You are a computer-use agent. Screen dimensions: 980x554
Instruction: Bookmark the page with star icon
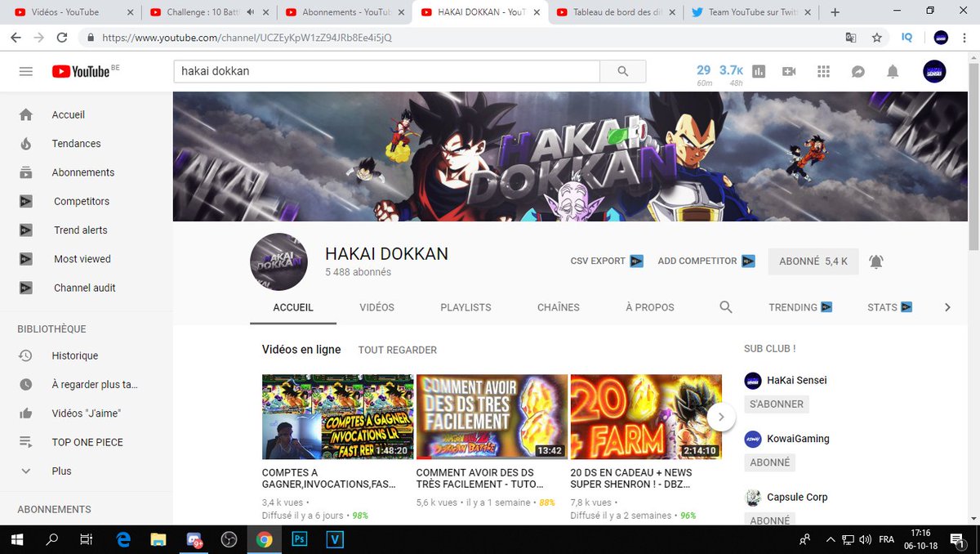point(876,38)
